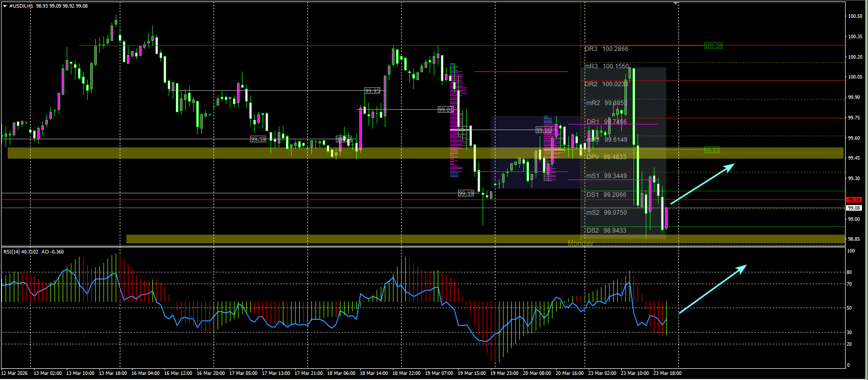Select the boxed 99.95 price tag
868x380 pixels.
[373, 91]
